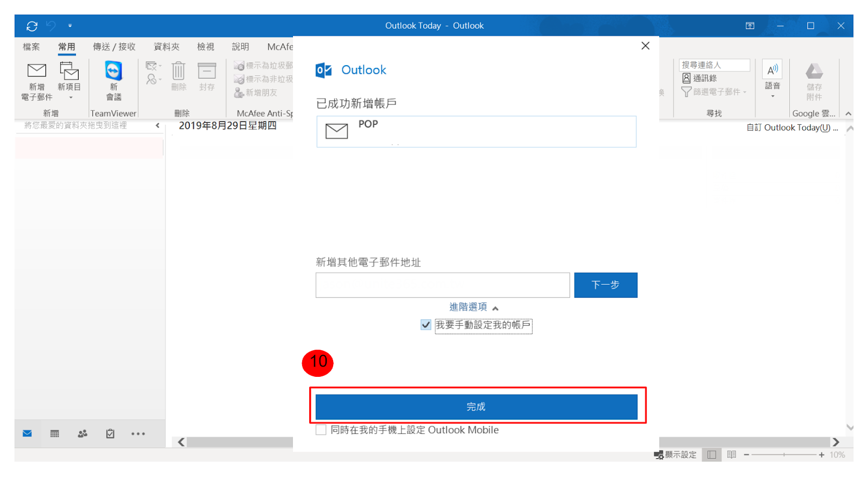The width and height of the screenshot is (868, 488).
Task: Start a new TeamViewer meeting
Action: 113,81
